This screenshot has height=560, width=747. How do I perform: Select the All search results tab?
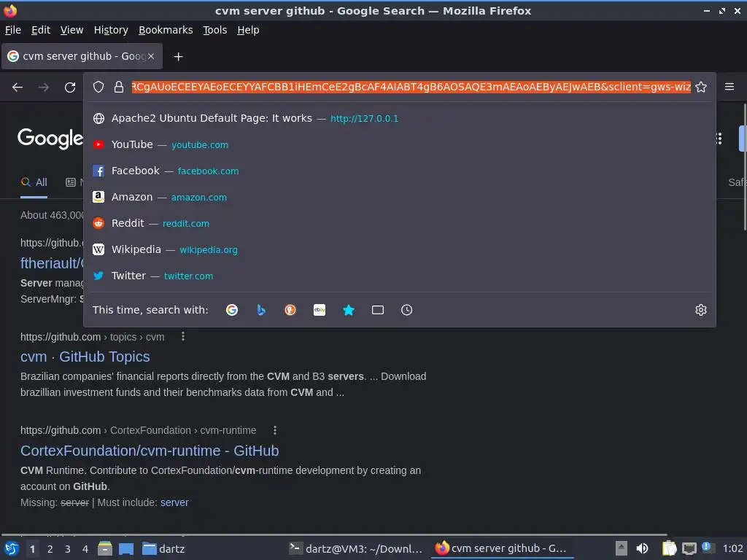tap(34, 182)
